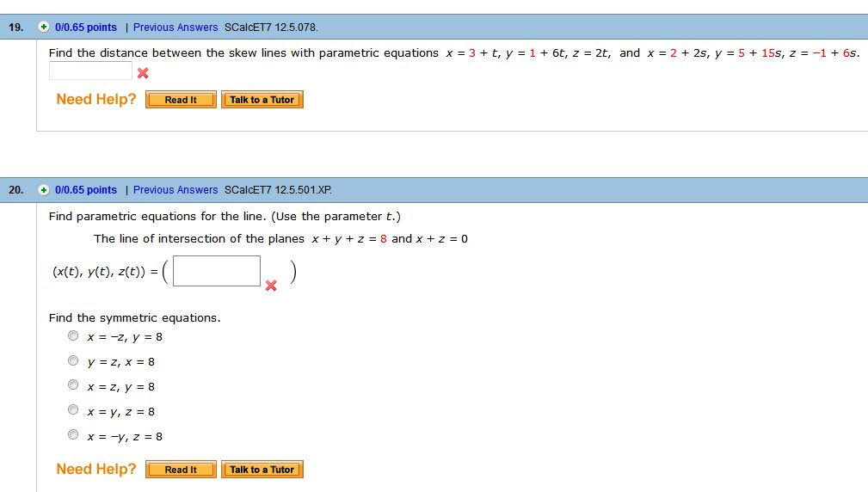Click the SCalcET7 12.5.501.XP question code

click(x=277, y=190)
